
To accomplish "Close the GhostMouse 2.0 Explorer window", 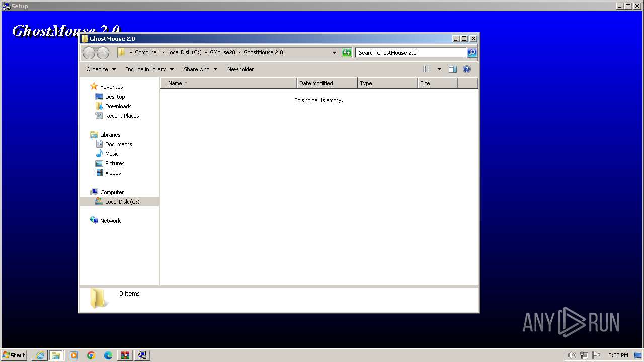I will [x=473, y=39].
